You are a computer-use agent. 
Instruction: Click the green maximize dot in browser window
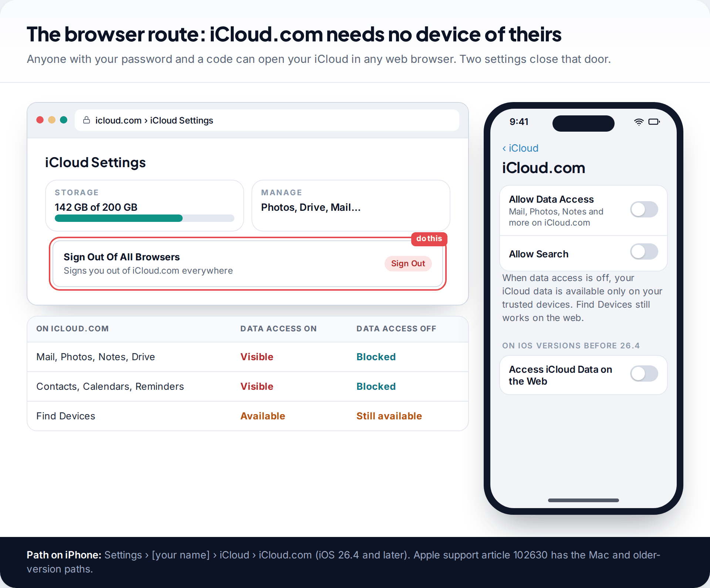pos(64,120)
